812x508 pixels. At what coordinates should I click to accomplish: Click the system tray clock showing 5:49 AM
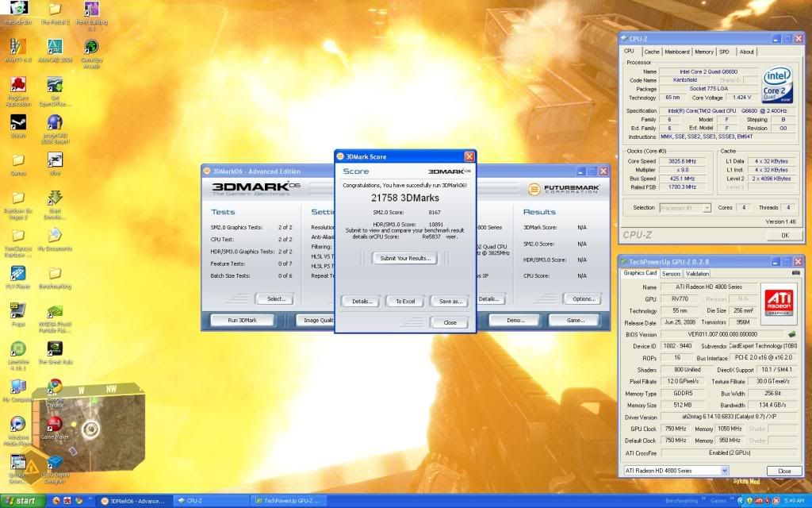[794, 501]
